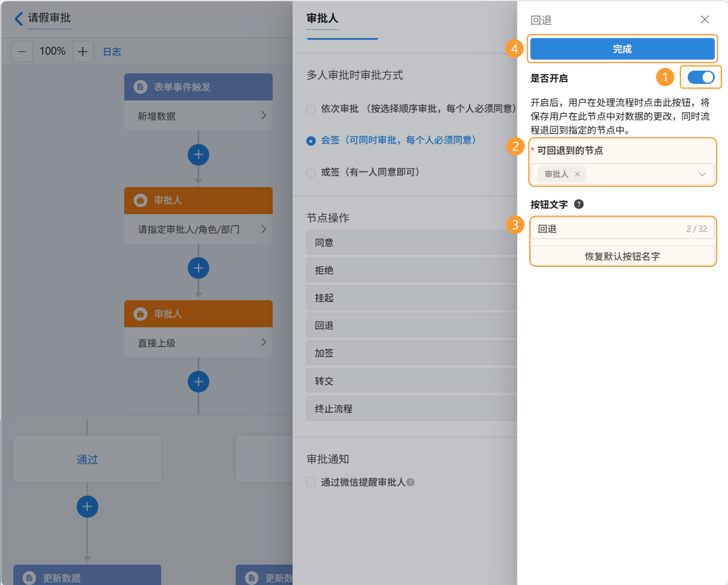The height and width of the screenshot is (585, 728).
Task: Select the 依次审批 radio option
Action: [311, 109]
